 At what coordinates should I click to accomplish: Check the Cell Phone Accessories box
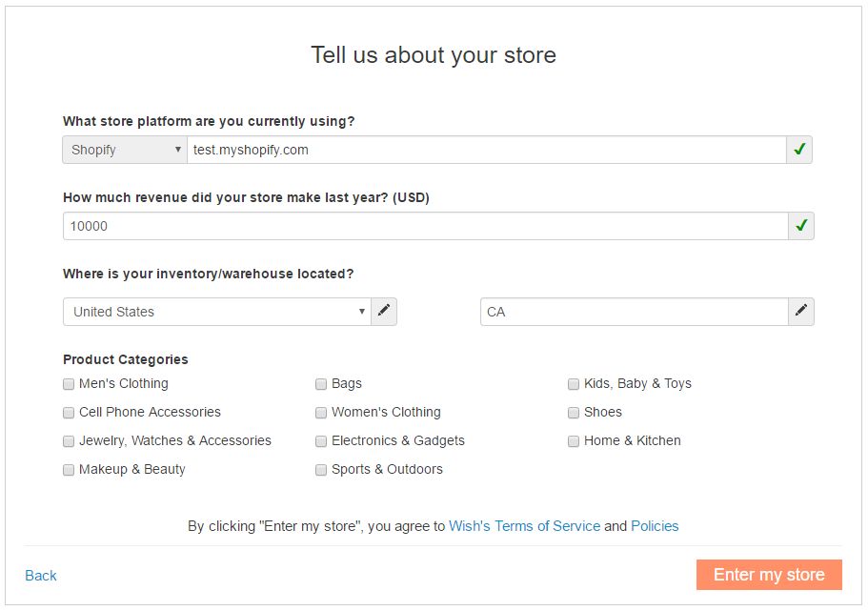tap(68, 412)
